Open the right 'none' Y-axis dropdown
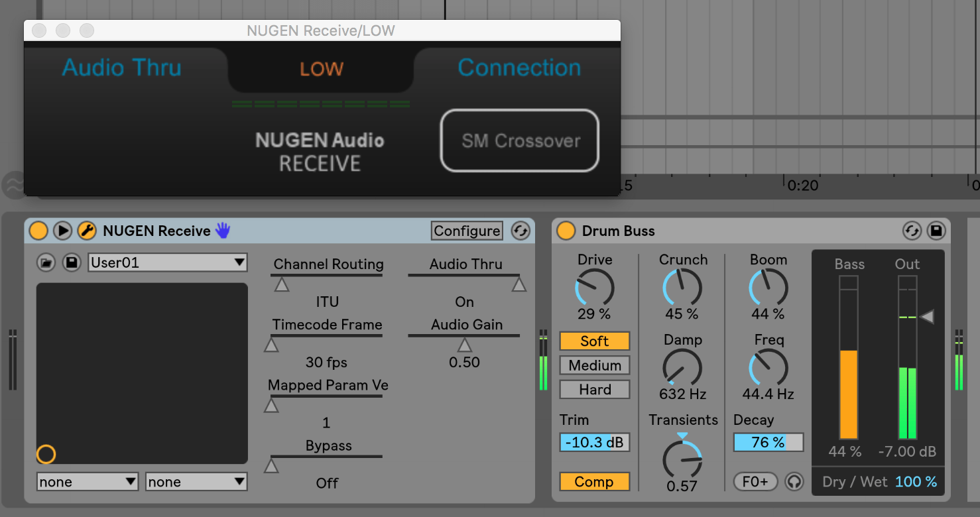The width and height of the screenshot is (980, 517). (x=196, y=482)
